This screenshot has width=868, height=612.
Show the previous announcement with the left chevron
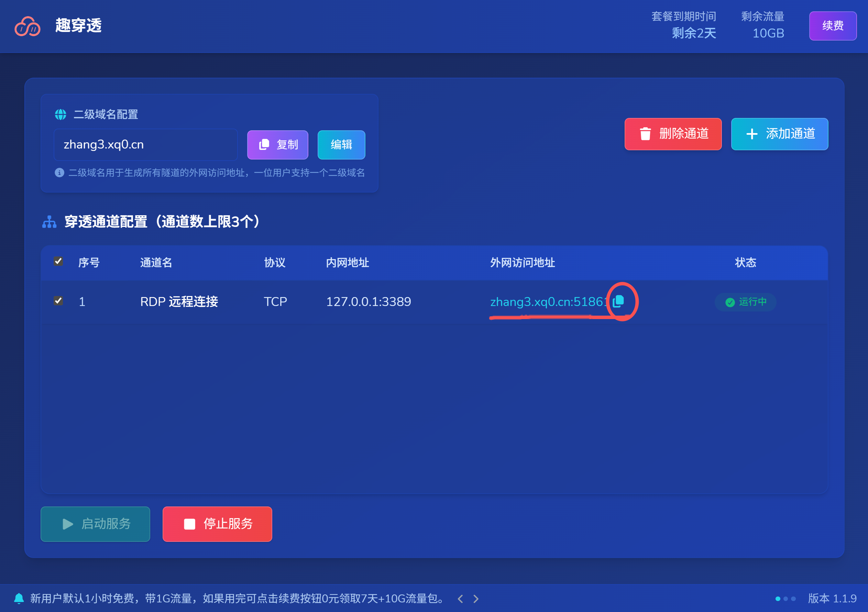coord(460,599)
